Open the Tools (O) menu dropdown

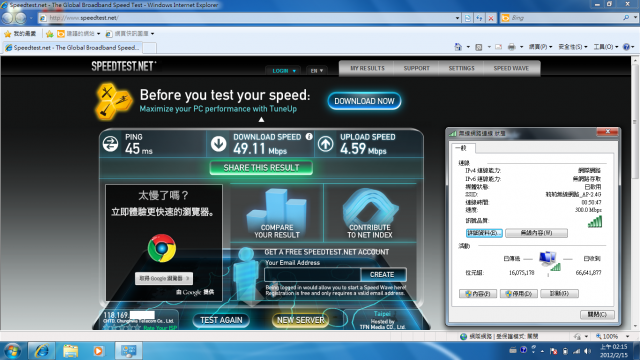click(606, 47)
